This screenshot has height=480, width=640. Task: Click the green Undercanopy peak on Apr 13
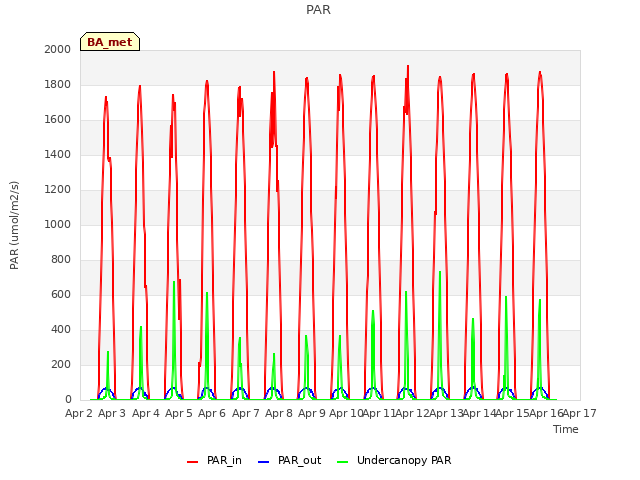pos(440,273)
